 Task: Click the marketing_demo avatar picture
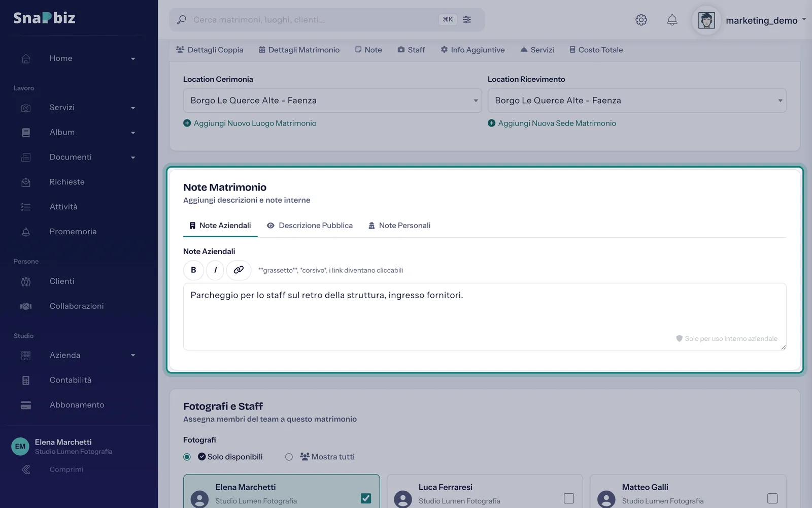706,20
